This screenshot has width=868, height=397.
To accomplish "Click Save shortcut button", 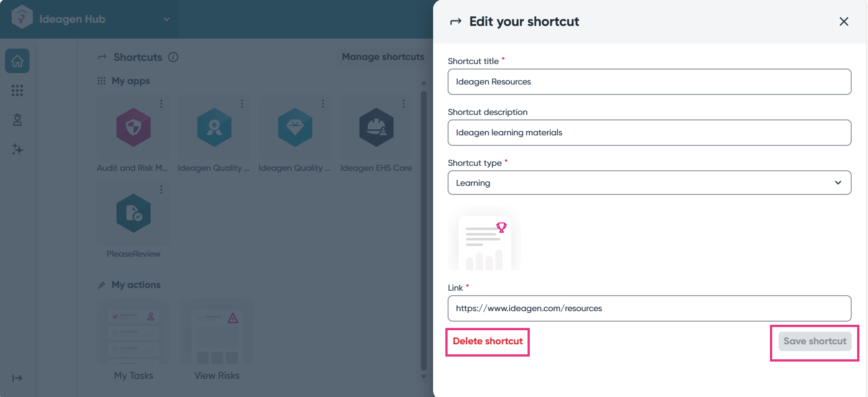I will click(x=815, y=341).
